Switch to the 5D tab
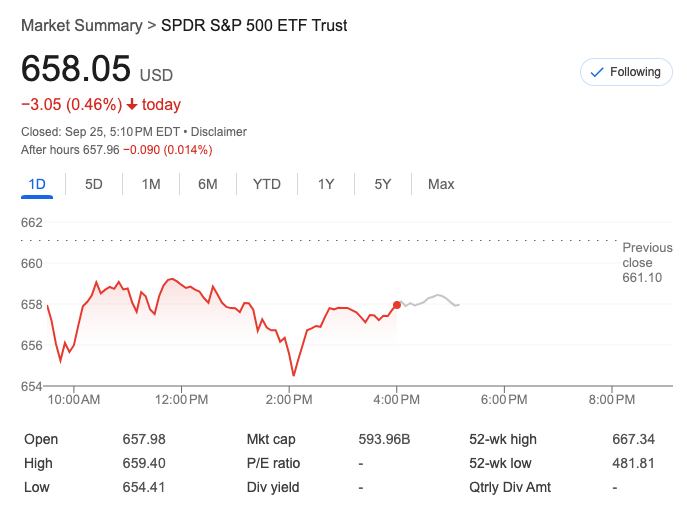This screenshot has height=511, width=687. click(94, 184)
